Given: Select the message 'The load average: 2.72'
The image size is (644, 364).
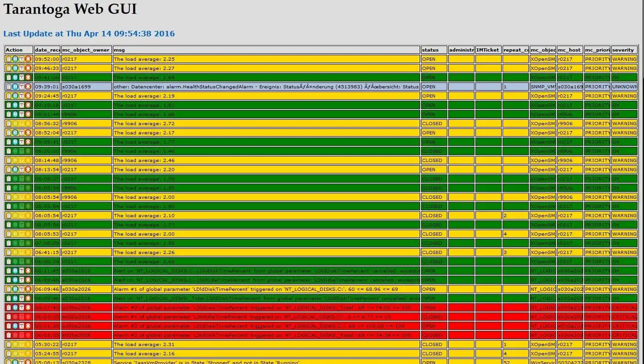Looking at the screenshot, I should pyautogui.click(x=144, y=123).
